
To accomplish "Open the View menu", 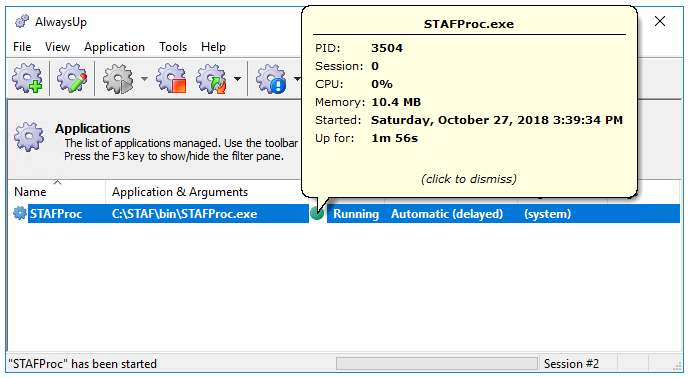I will click(x=57, y=47).
